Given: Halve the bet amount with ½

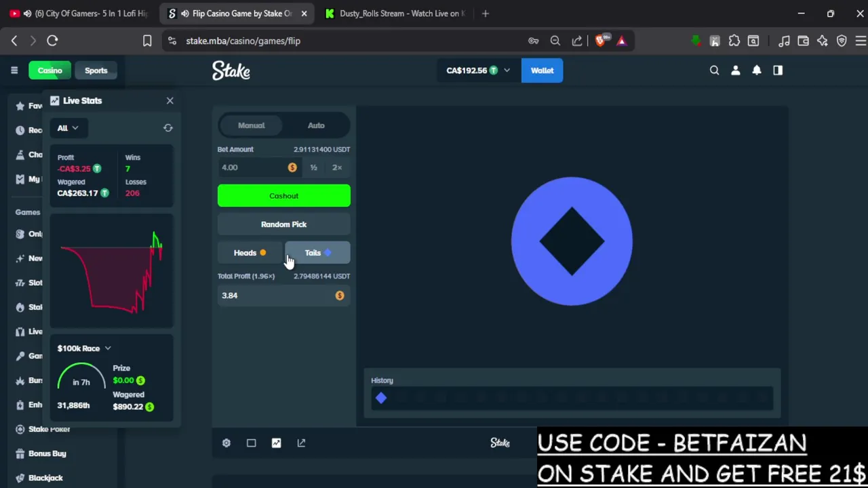Looking at the screenshot, I should [x=313, y=167].
